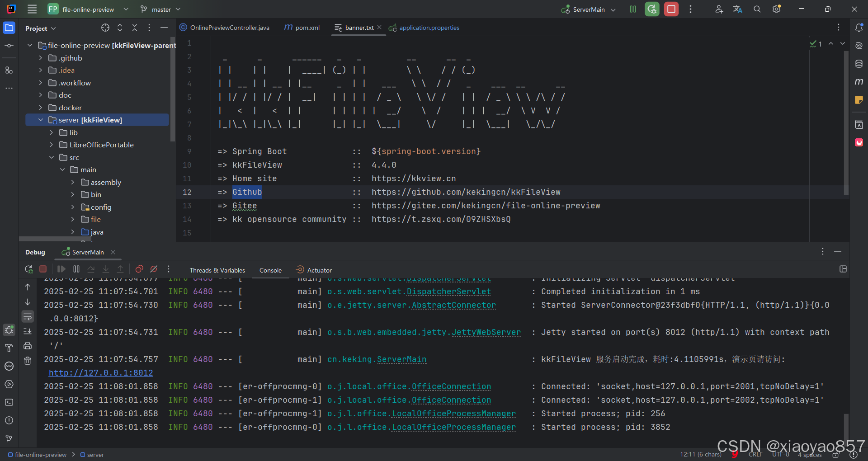Open the Problems tool window
The height and width of the screenshot is (461, 868).
[x=9, y=420]
